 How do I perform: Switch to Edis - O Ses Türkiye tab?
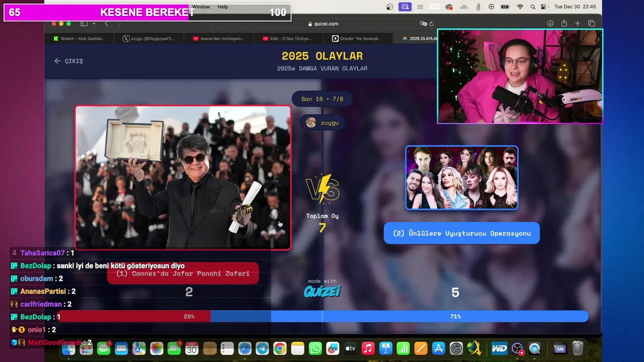(x=289, y=38)
